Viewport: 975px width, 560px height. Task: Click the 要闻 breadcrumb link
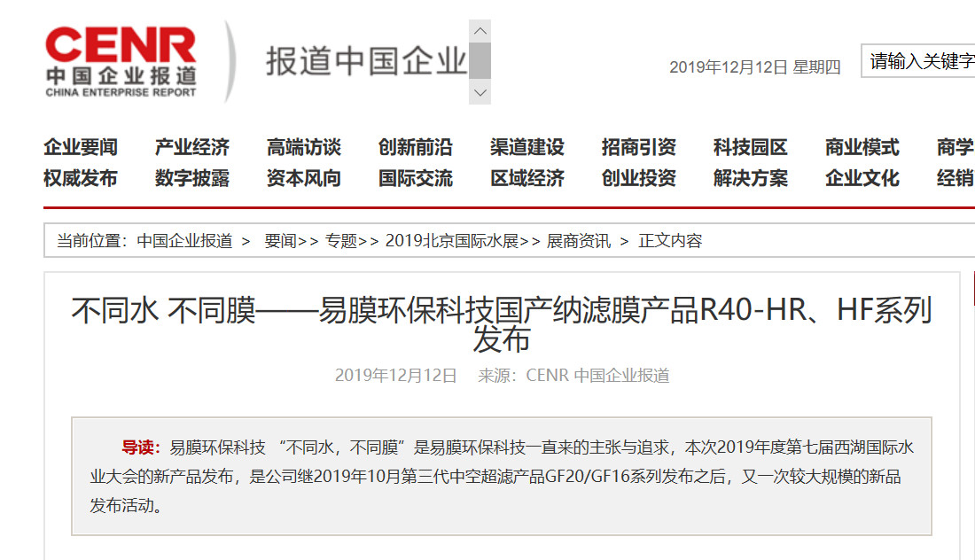pyautogui.click(x=280, y=241)
